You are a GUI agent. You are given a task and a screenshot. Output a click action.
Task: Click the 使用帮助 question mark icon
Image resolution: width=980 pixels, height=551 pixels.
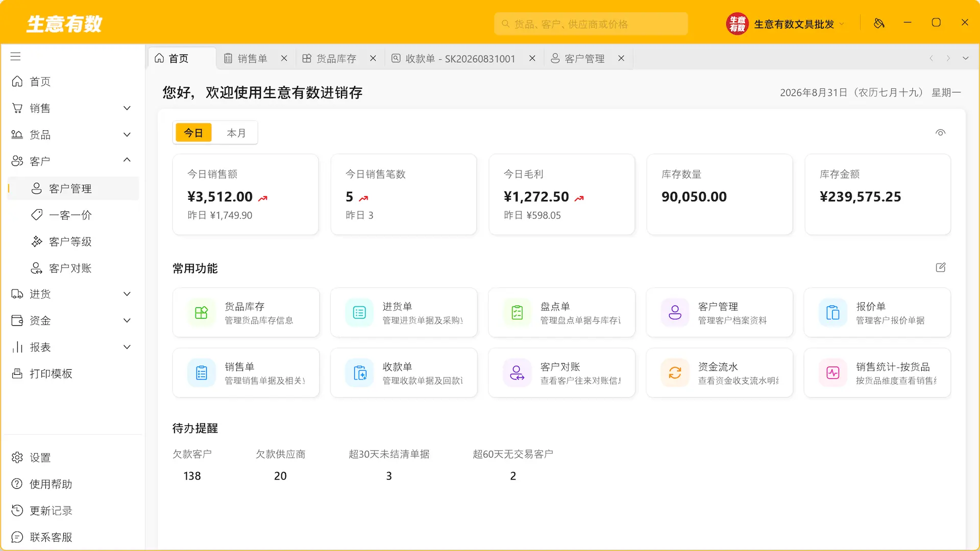click(x=17, y=484)
